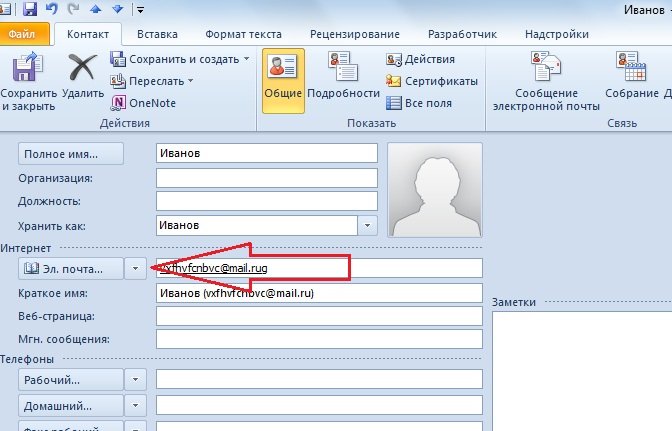Click the quick access save icon
This screenshot has height=431, width=672.
coord(29,9)
